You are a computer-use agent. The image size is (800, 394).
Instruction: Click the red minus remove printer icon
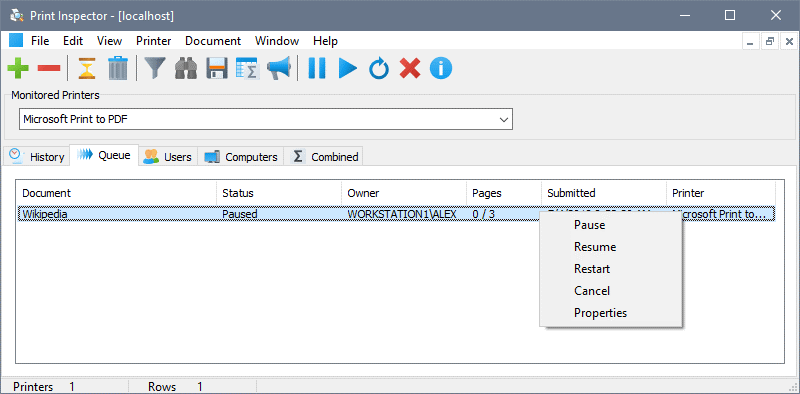tap(49, 68)
